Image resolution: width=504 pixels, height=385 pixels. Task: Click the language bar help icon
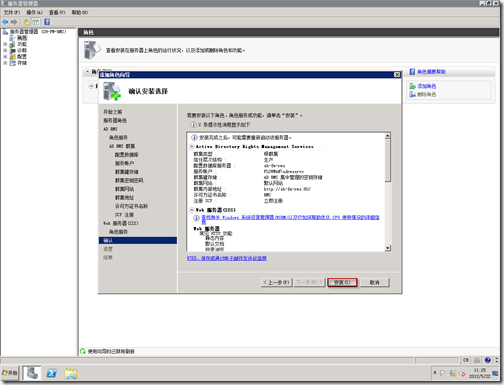coord(488,360)
